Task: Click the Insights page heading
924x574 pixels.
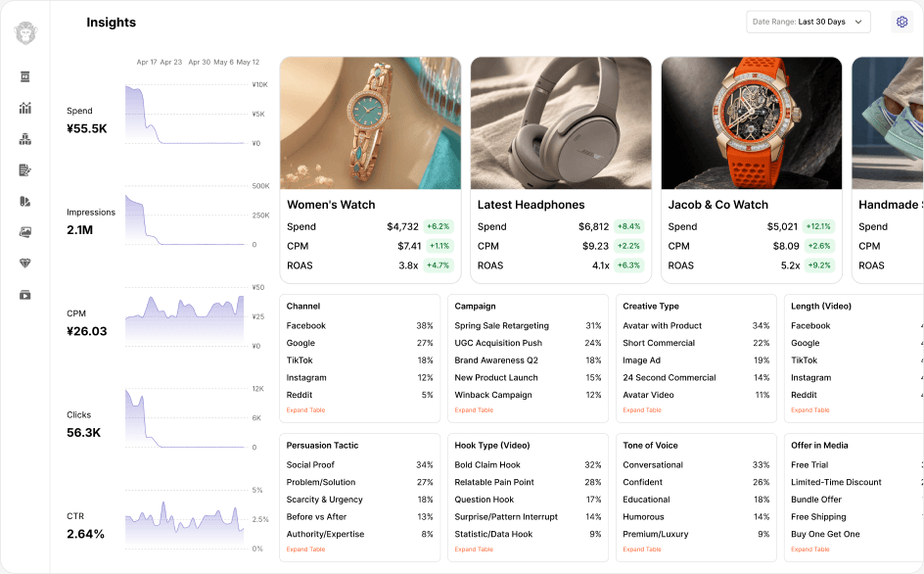Action: click(111, 23)
